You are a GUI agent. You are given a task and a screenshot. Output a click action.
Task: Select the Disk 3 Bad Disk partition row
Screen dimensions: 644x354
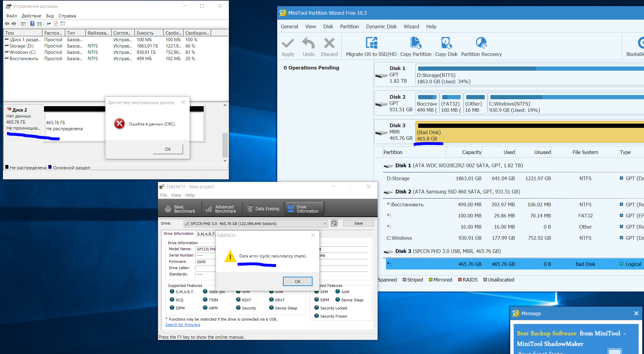coord(512,264)
